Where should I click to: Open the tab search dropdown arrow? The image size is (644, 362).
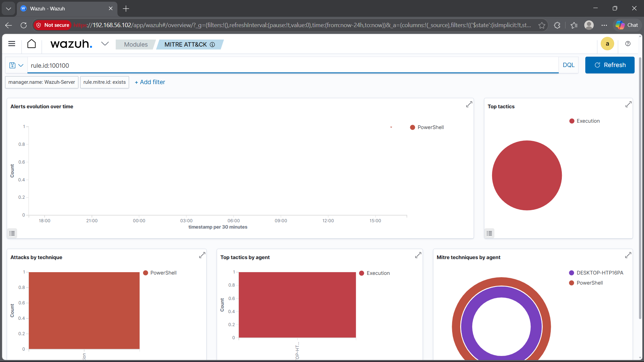pos(8,9)
